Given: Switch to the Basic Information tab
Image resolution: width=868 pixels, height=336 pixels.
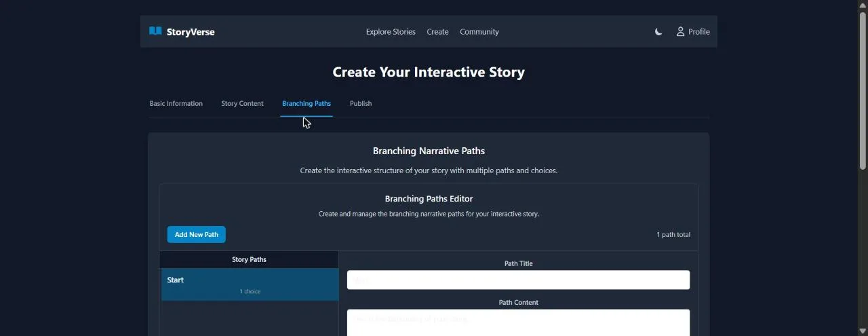Looking at the screenshot, I should 176,104.
